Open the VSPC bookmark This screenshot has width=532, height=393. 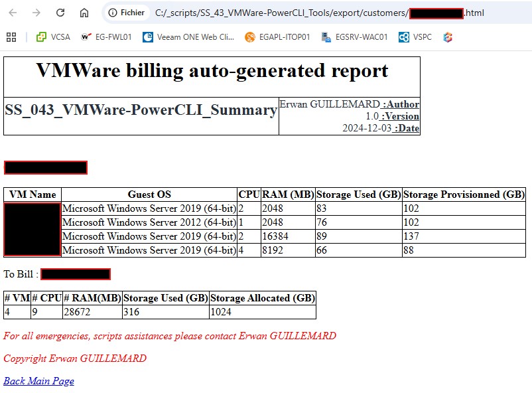(415, 37)
